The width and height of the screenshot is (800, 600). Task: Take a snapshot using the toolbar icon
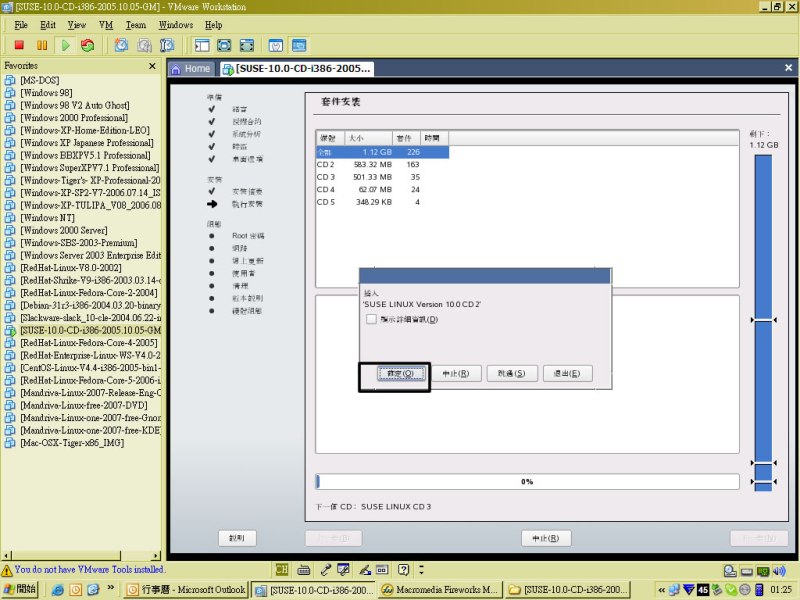121,45
